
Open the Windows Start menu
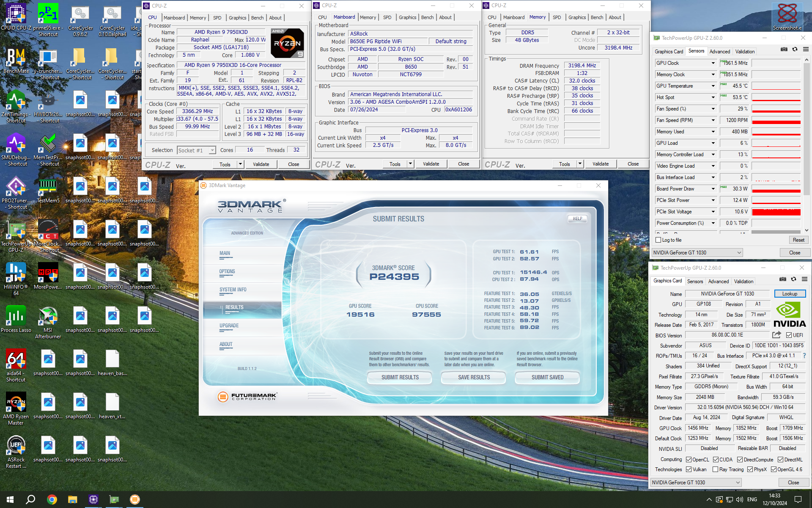[10, 500]
